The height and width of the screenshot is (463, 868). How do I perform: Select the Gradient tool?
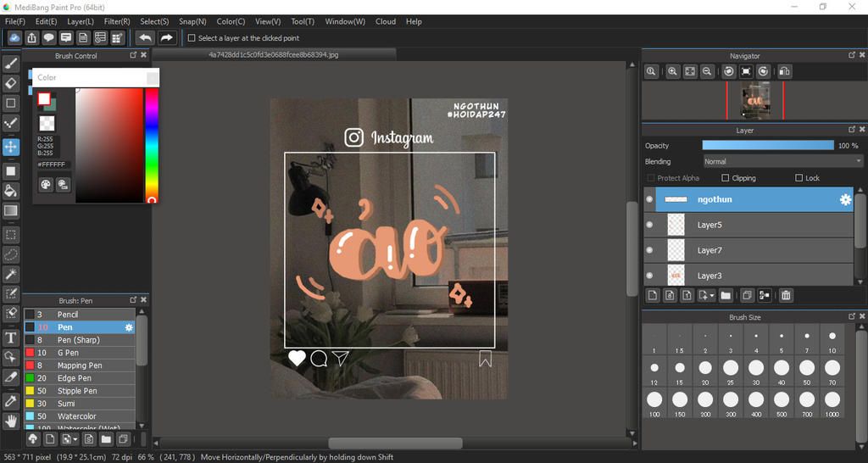pos(10,210)
